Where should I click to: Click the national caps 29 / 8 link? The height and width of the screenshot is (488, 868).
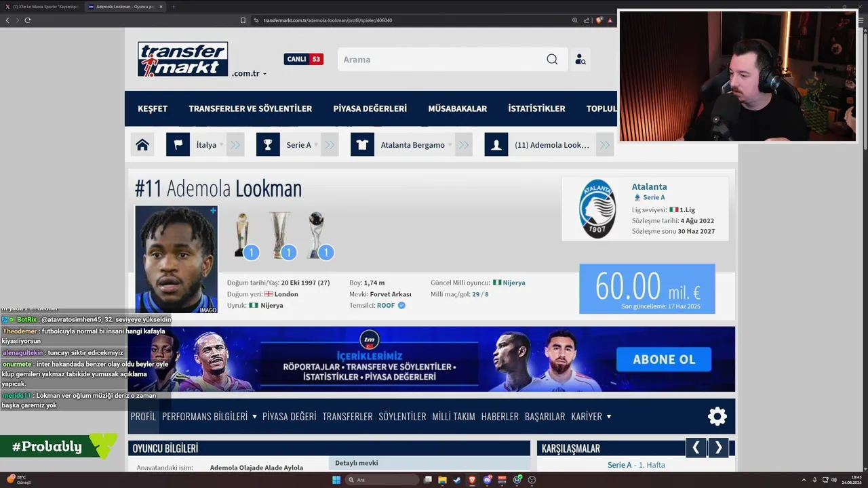480,294
